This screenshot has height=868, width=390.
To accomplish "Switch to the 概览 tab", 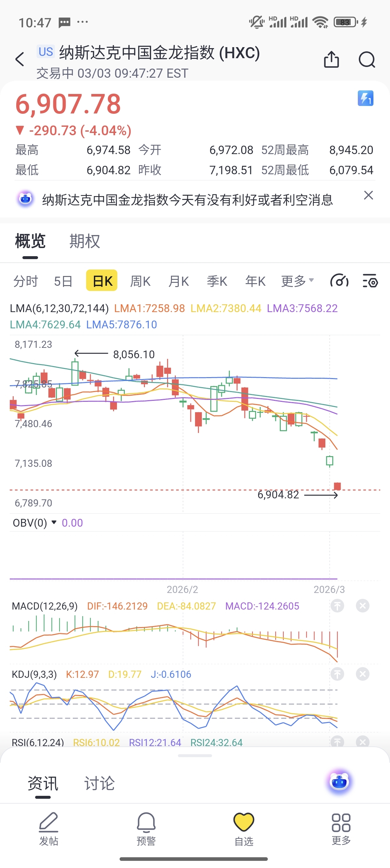I will (x=30, y=241).
